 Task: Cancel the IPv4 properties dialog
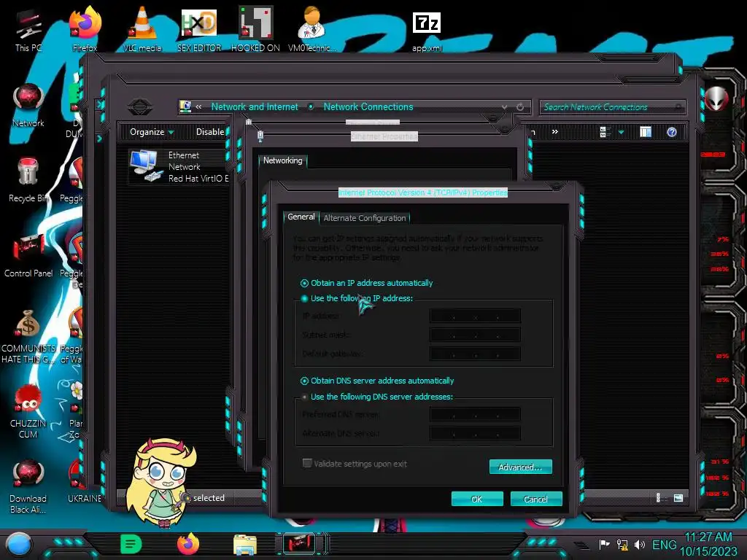tap(536, 499)
